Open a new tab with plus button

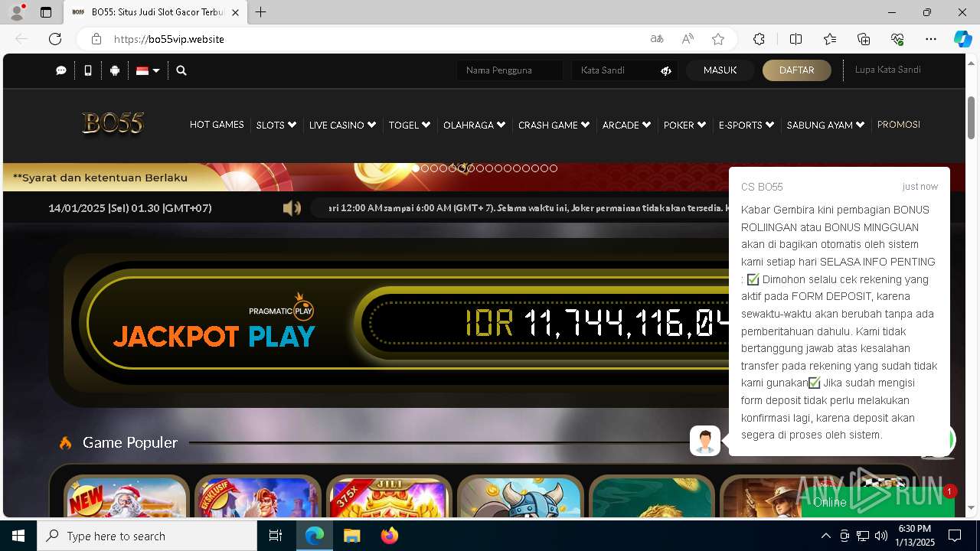(261, 12)
